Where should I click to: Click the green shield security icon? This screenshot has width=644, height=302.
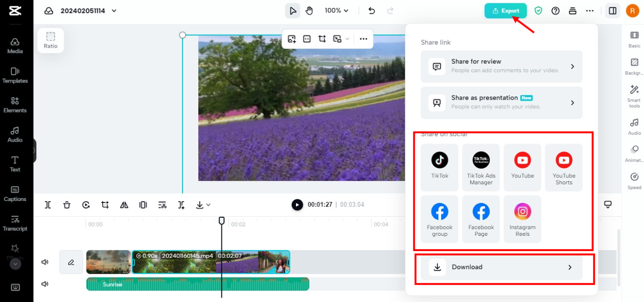538,11
